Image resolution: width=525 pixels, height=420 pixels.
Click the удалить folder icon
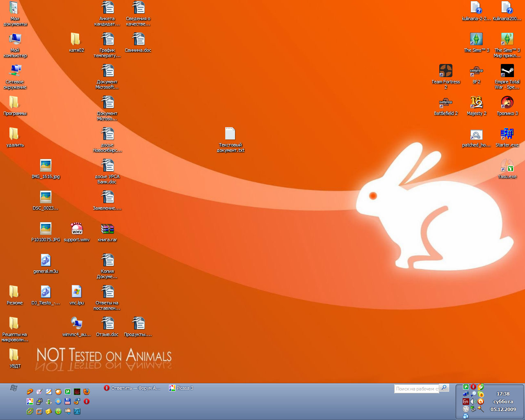pyautogui.click(x=15, y=137)
